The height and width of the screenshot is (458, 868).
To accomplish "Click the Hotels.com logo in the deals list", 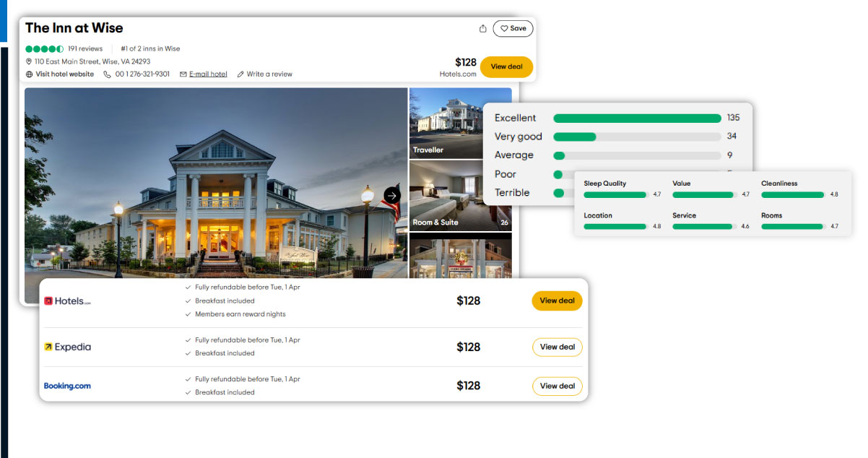I will (x=67, y=301).
